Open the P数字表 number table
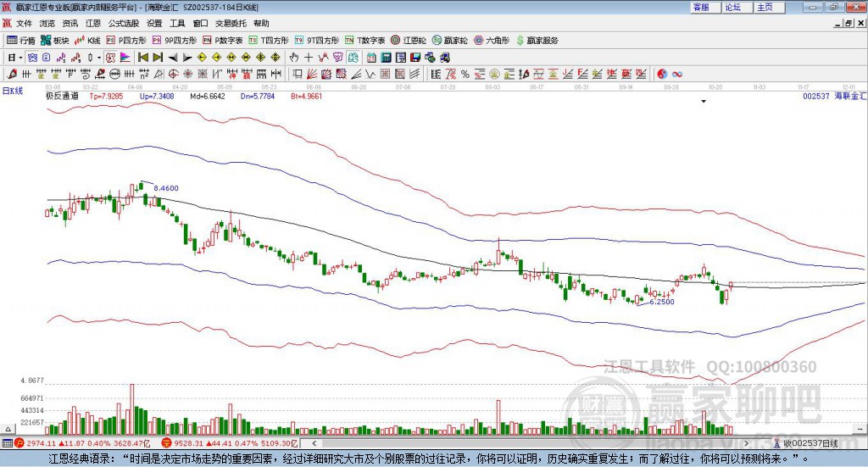This screenshot has height=467, width=868. pos(223,41)
